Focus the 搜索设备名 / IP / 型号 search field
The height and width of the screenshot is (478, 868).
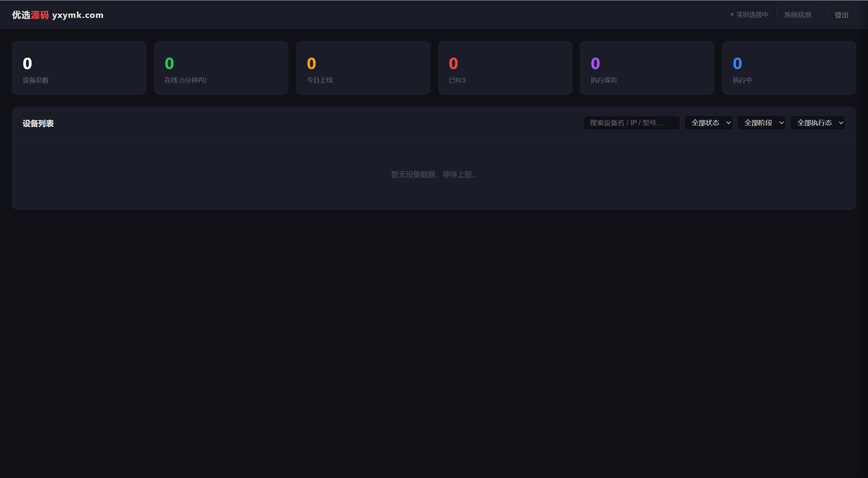(x=631, y=123)
